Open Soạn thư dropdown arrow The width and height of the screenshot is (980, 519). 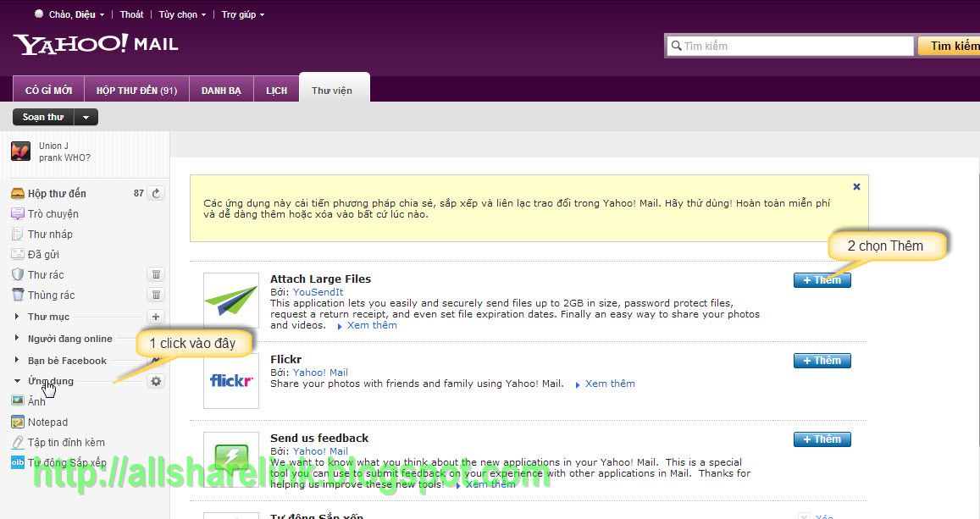coord(86,117)
